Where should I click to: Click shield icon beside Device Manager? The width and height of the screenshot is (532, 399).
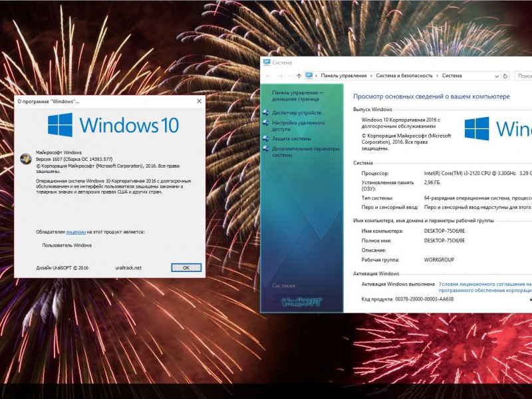click(x=266, y=113)
